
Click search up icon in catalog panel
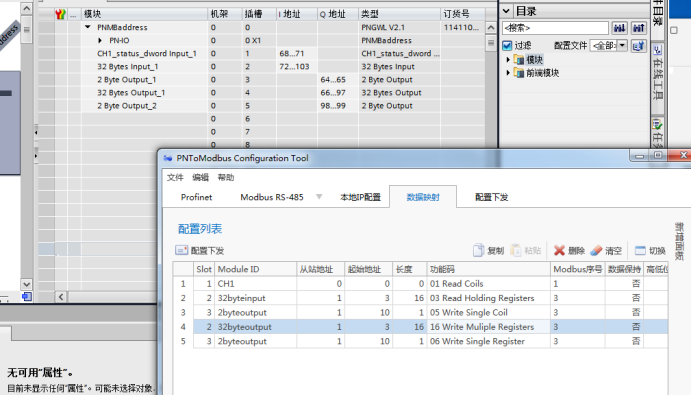[x=639, y=28]
